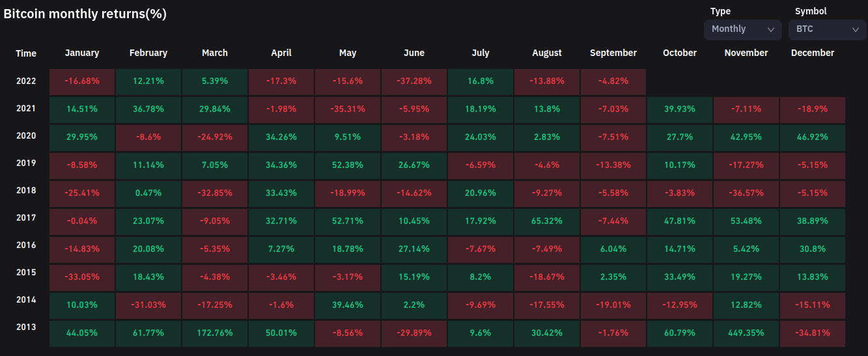Open the Type dropdown showing Monthly
This screenshot has height=356, width=868.
(742, 29)
